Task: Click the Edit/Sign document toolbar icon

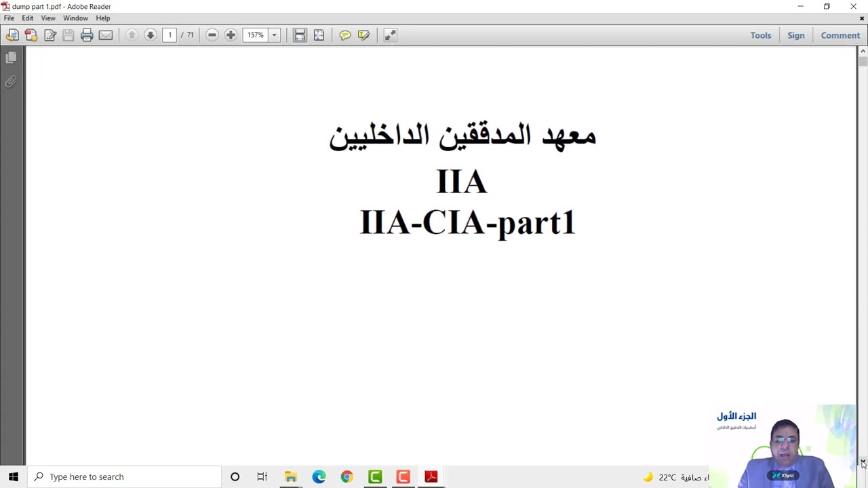Action: coord(50,35)
